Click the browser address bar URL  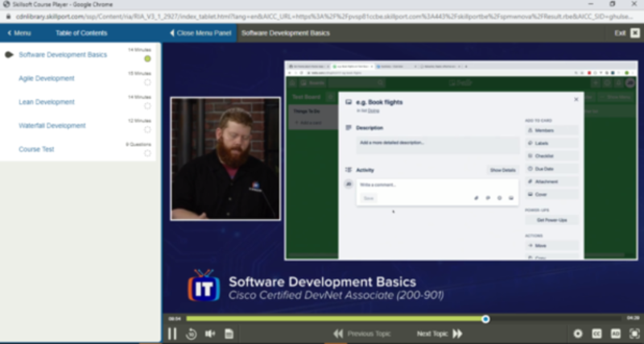point(324,16)
